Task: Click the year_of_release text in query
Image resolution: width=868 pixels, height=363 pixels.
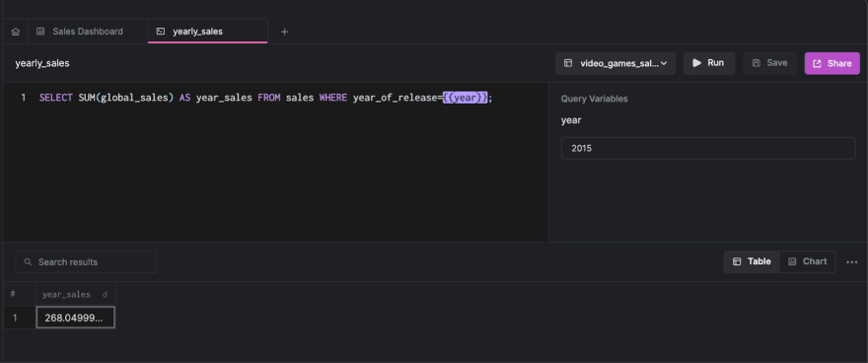Action: pyautogui.click(x=395, y=98)
